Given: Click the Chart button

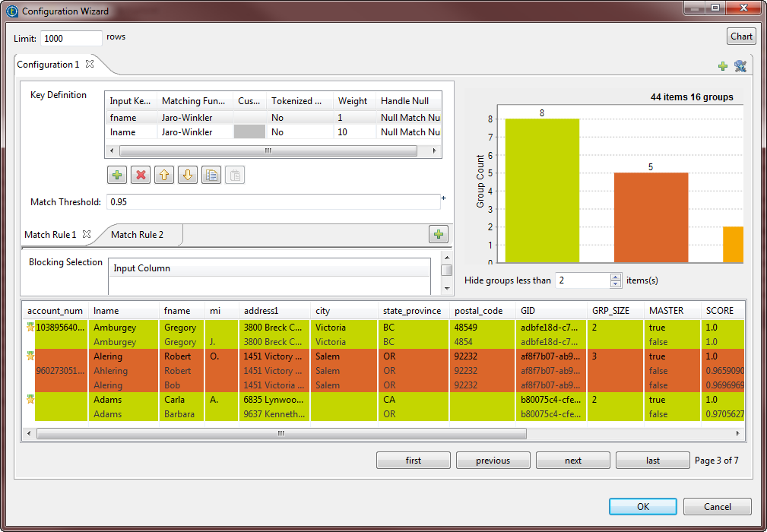Looking at the screenshot, I should [741, 36].
